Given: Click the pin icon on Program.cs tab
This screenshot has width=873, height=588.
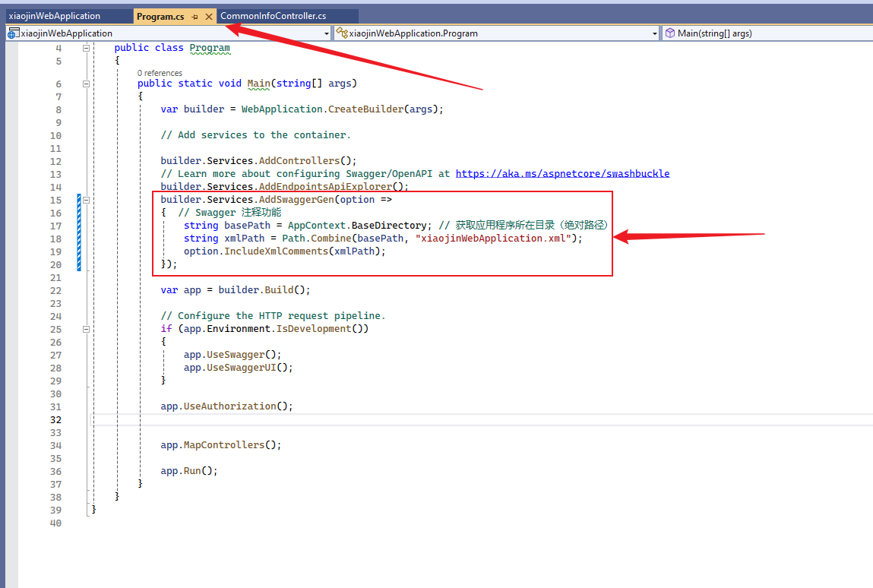Looking at the screenshot, I should 195,16.
